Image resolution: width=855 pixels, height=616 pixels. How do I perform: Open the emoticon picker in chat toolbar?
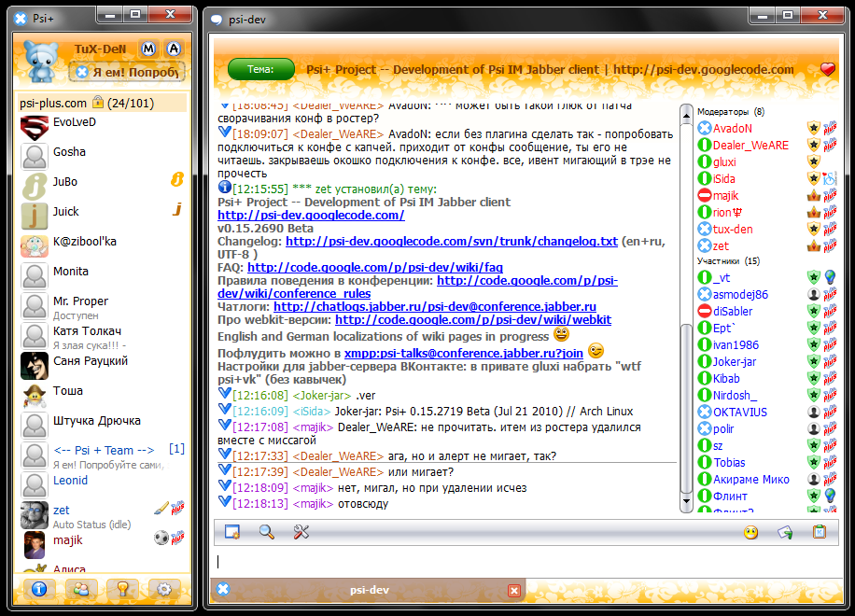click(x=750, y=532)
